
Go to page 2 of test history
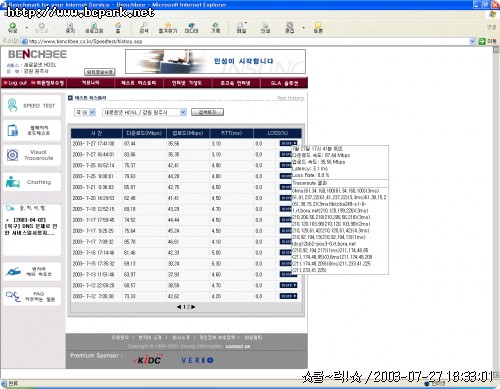[188, 307]
